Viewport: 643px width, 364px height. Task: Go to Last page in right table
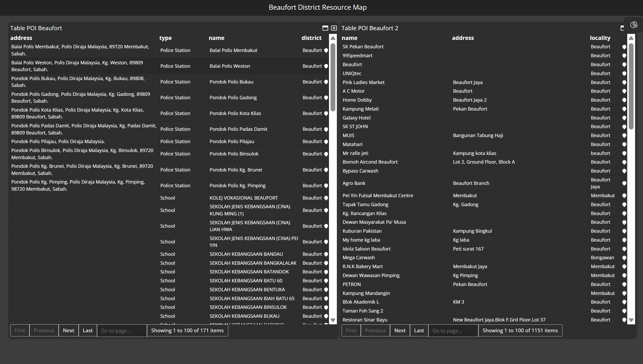pos(419,330)
